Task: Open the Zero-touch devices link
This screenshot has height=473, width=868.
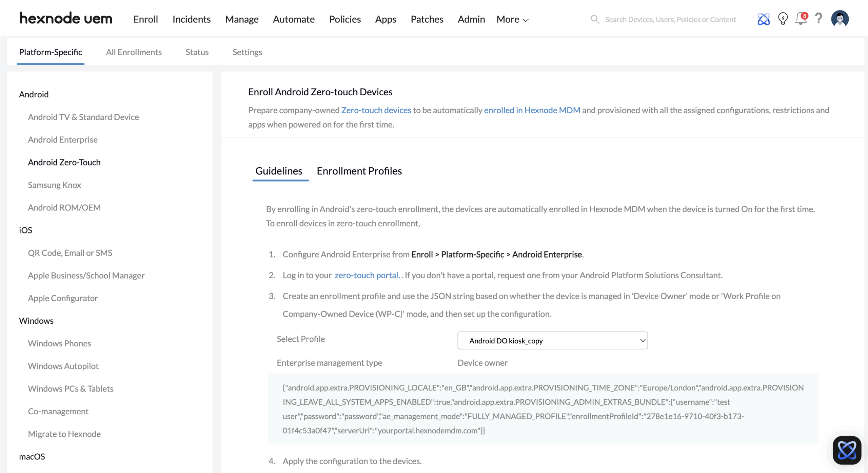Action: [376, 110]
